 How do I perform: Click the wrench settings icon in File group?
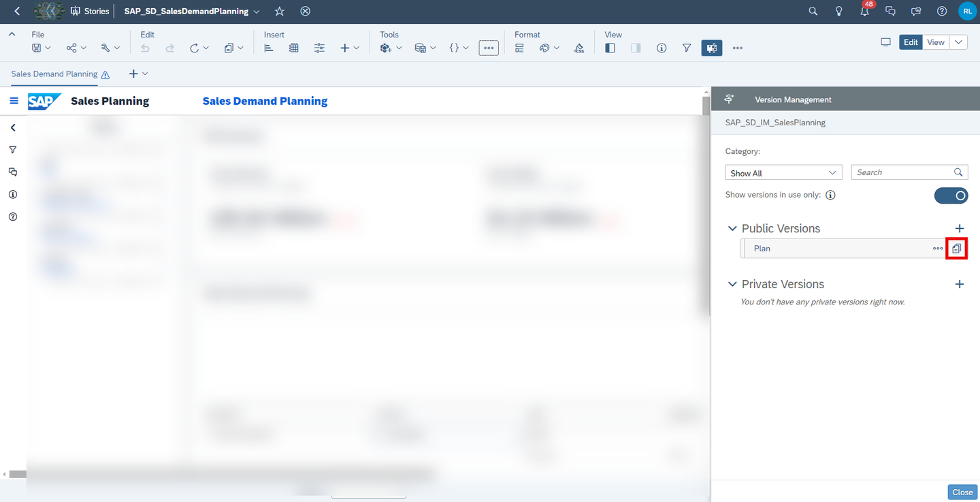point(105,48)
